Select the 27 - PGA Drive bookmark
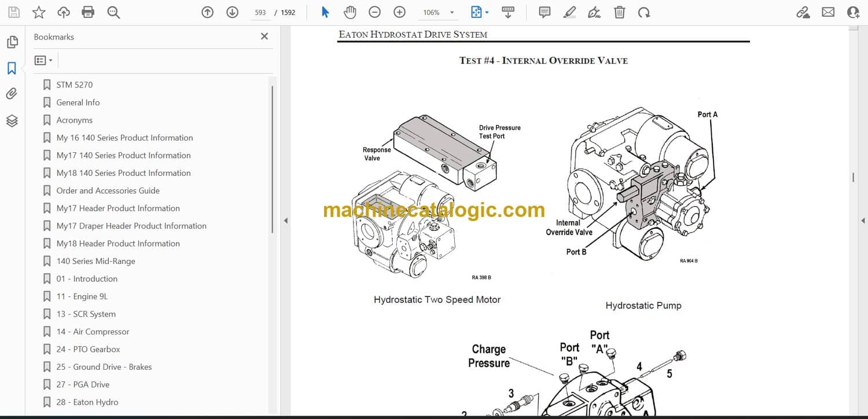868x419 pixels. click(x=83, y=384)
